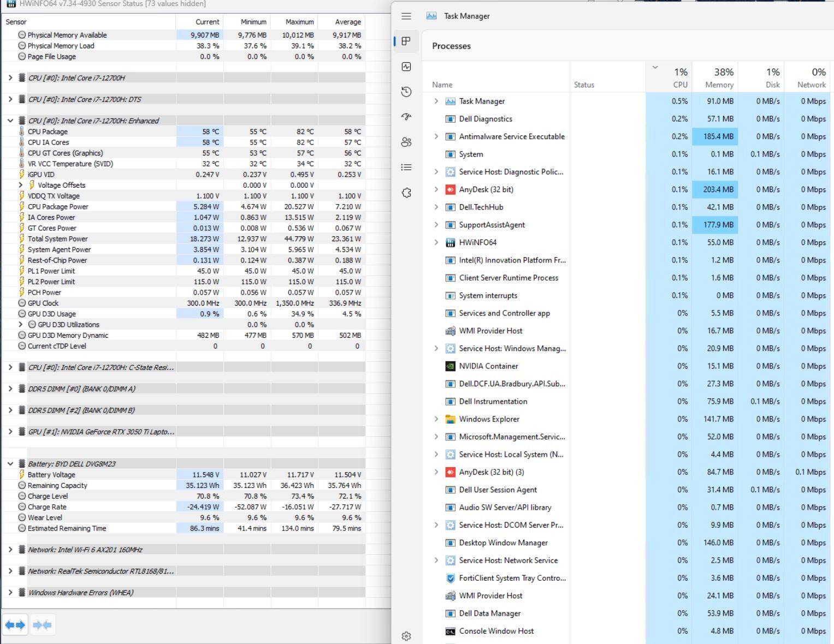Select Estimated Remaining Time row
Viewport: 834px width, 644px height.
pyautogui.click(x=184, y=528)
